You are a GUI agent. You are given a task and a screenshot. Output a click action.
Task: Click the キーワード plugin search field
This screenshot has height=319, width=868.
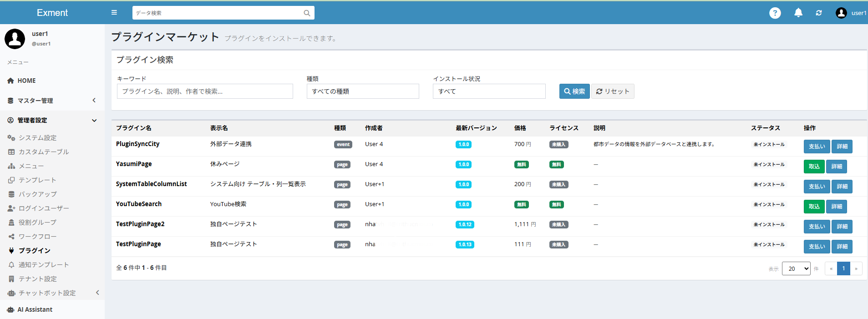pos(205,91)
